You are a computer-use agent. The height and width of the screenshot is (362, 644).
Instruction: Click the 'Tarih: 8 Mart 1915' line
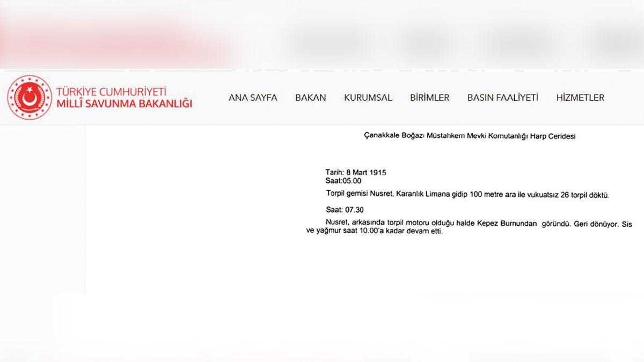pos(356,172)
